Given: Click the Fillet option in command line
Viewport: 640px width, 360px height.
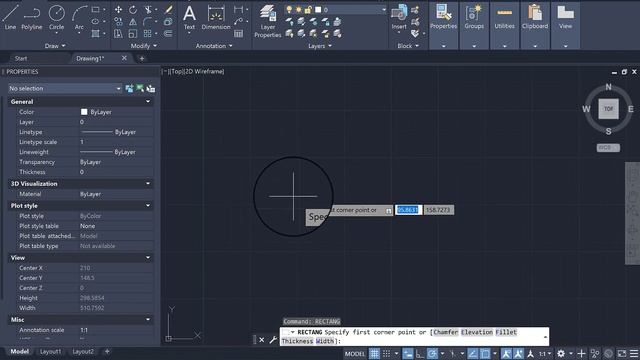Looking at the screenshot, I should (506, 332).
